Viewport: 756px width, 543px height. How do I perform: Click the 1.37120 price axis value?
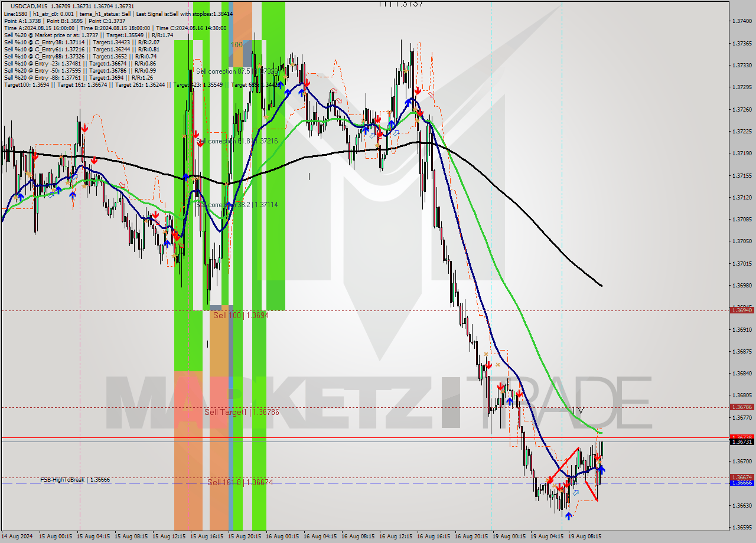741,198
